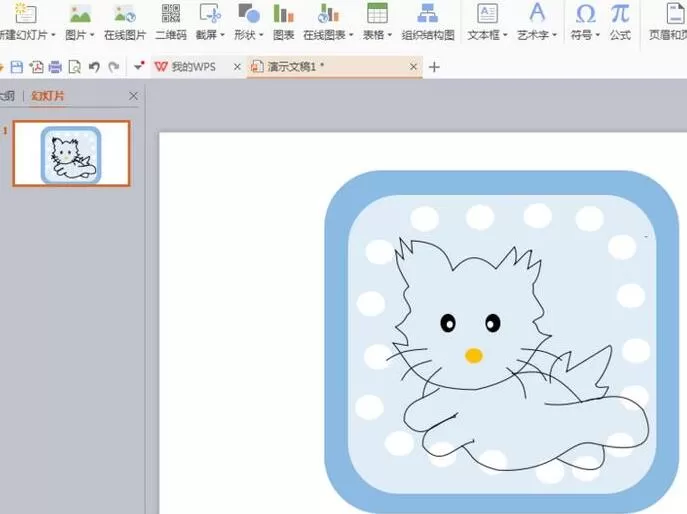The width and height of the screenshot is (687, 514).
Task: Expand the 文本框 dropdown arrow
Action: click(505, 35)
